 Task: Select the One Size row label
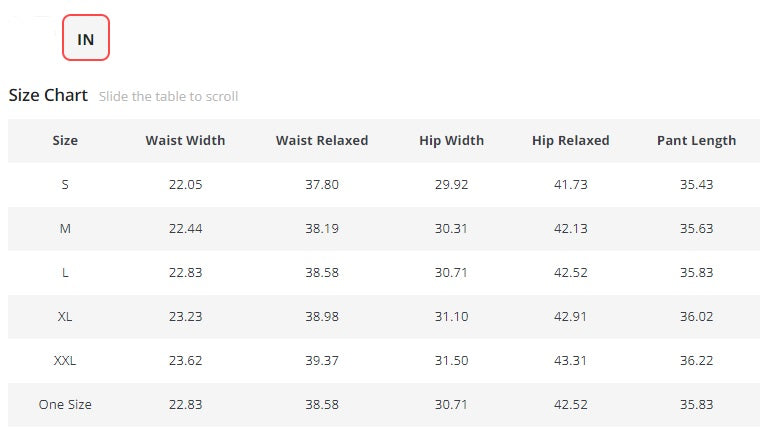tap(65, 405)
